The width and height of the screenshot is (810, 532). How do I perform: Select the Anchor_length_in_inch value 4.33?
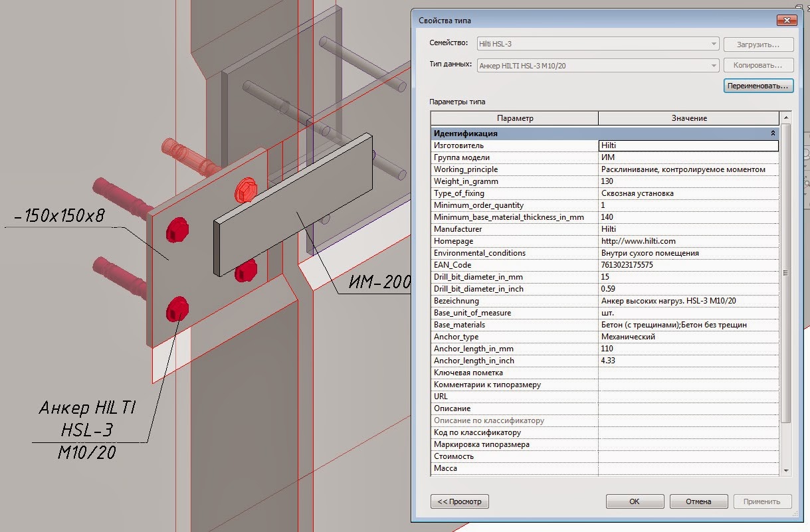click(688, 361)
